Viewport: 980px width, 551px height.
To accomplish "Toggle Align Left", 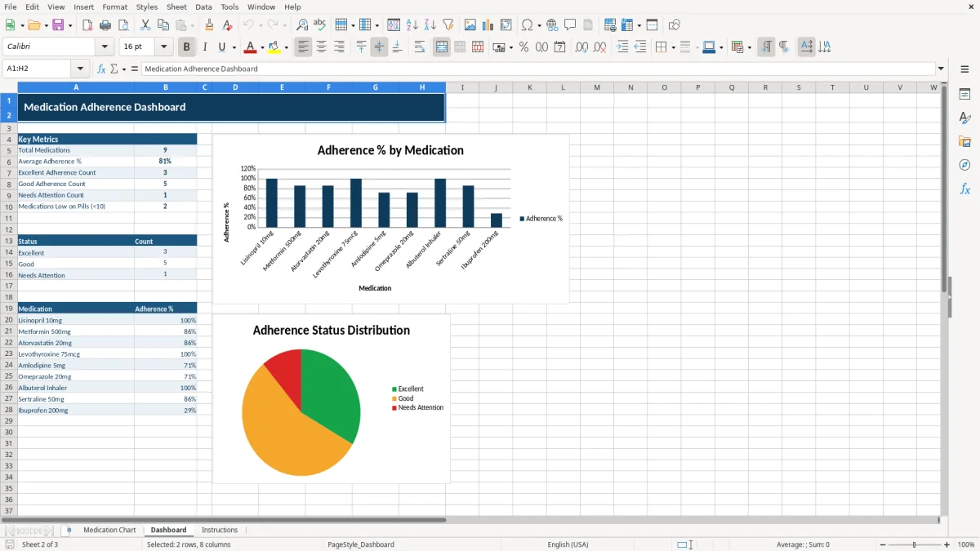I will click(304, 47).
